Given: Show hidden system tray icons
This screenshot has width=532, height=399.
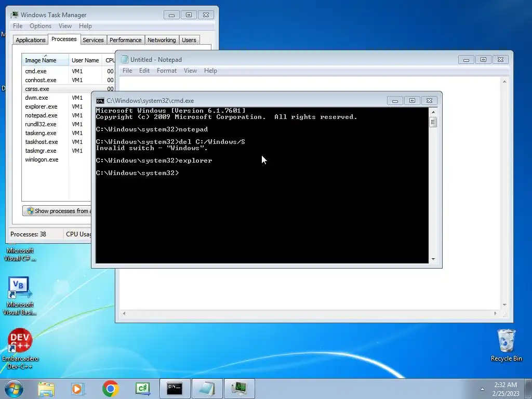Looking at the screenshot, I should click(482, 389).
